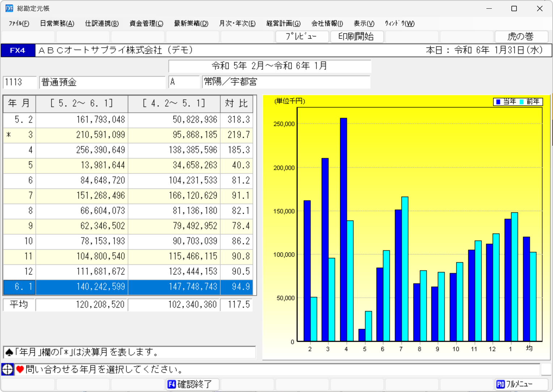This screenshot has height=392, width=553.
Task: Click the cyan 前年 legend swatch
Action: point(522,102)
